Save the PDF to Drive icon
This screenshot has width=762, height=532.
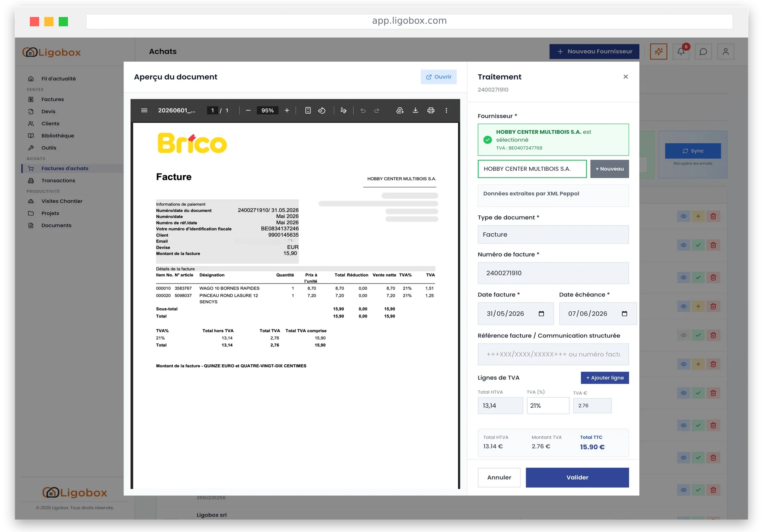(400, 111)
